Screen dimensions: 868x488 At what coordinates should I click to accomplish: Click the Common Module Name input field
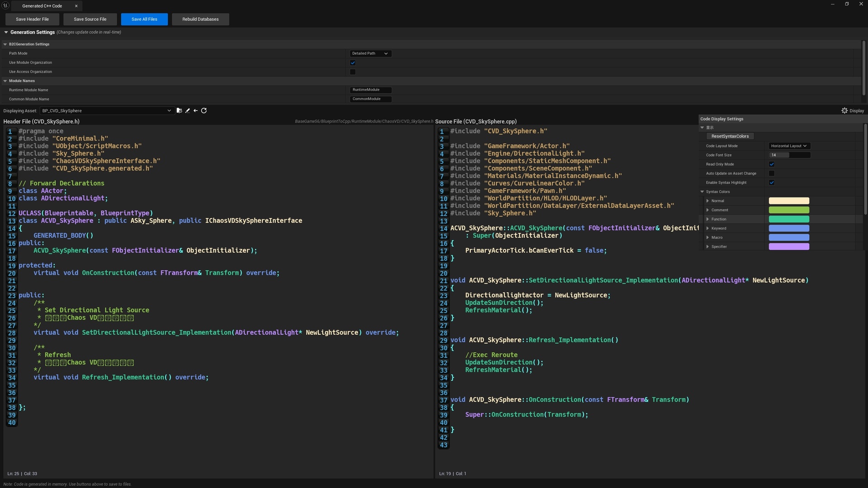pos(370,99)
